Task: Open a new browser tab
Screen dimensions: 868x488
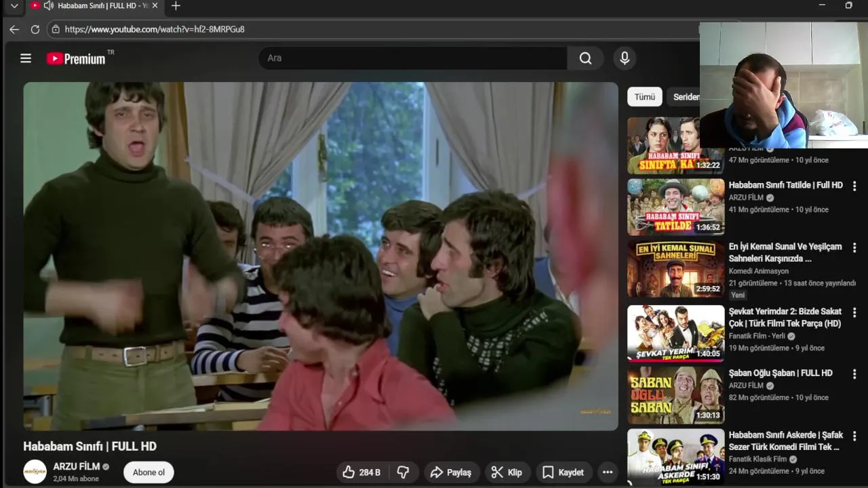Action: tap(176, 5)
